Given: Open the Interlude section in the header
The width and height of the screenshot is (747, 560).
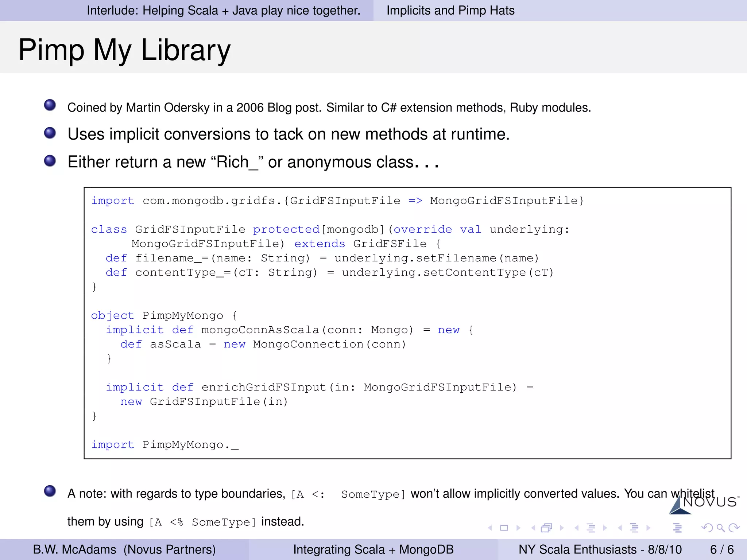Looking at the screenshot, I should (223, 11).
